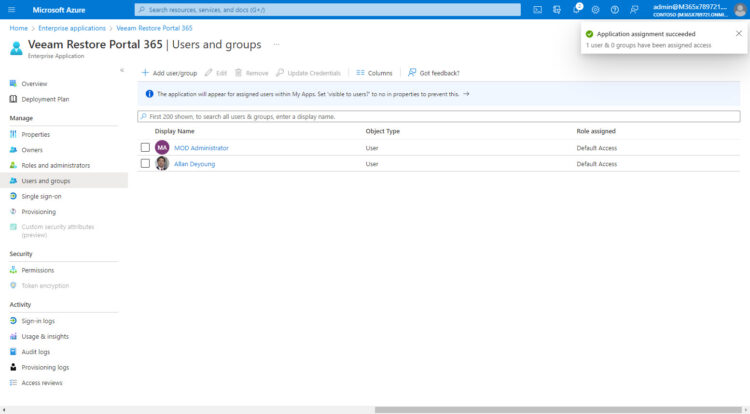750x414 pixels.
Task: Open the ellipsis next to page title
Action: tap(276, 44)
